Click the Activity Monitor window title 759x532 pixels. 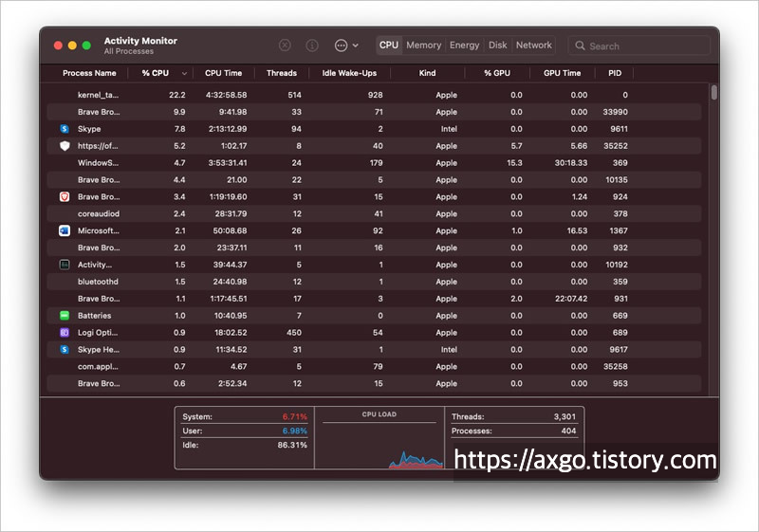140,41
